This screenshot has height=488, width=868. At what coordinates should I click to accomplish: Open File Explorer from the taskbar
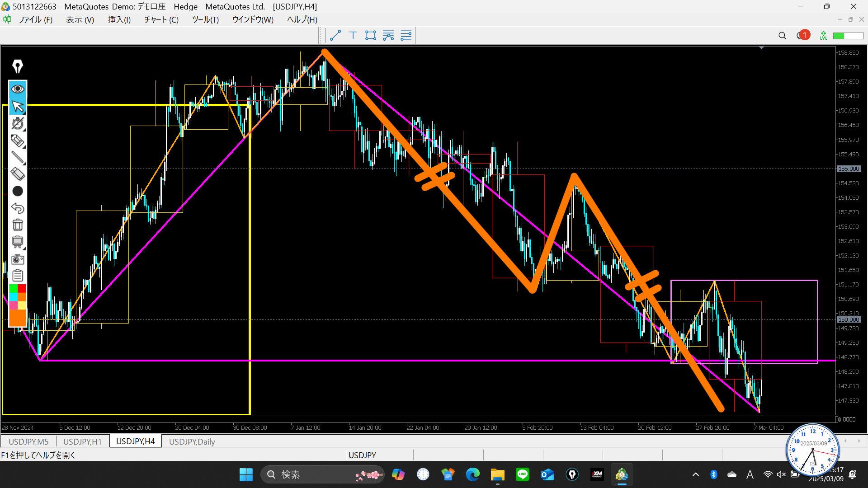click(498, 474)
